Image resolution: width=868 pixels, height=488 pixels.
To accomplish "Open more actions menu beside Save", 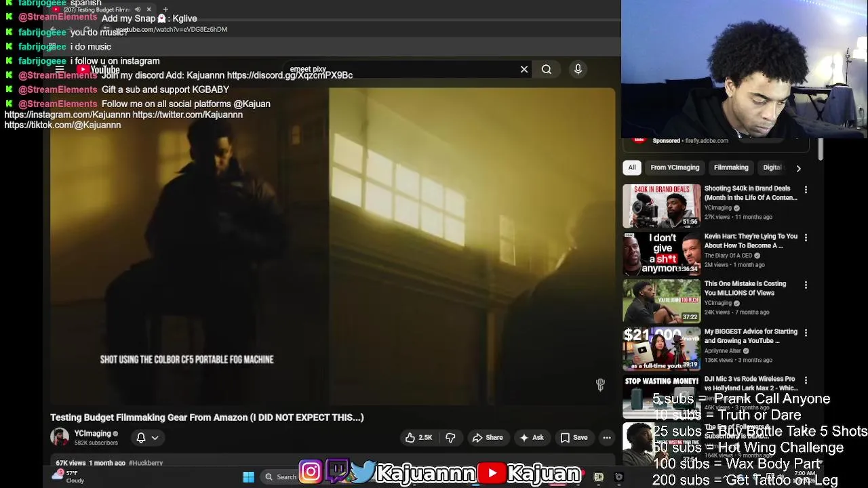I will coord(607,438).
